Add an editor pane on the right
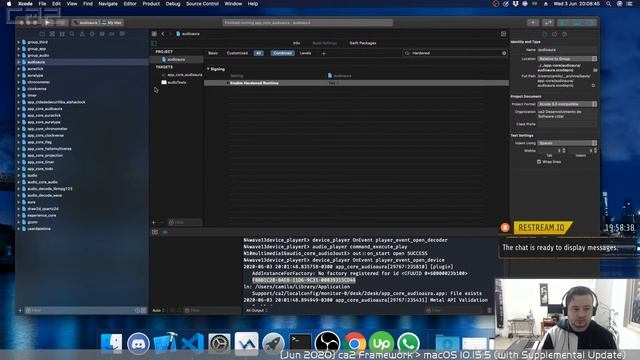The width and height of the screenshot is (640, 360). click(503, 34)
